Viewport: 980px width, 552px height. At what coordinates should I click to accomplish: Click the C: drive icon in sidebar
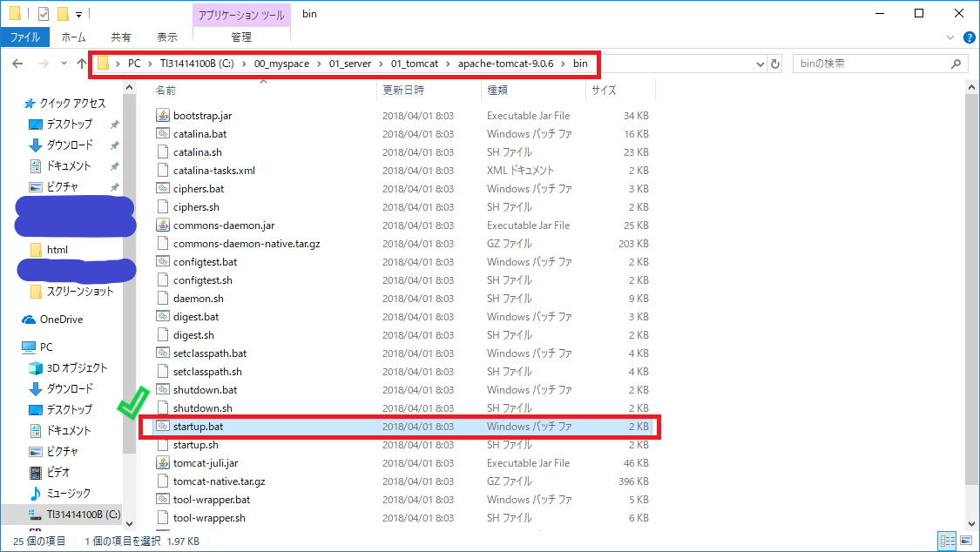tap(36, 515)
